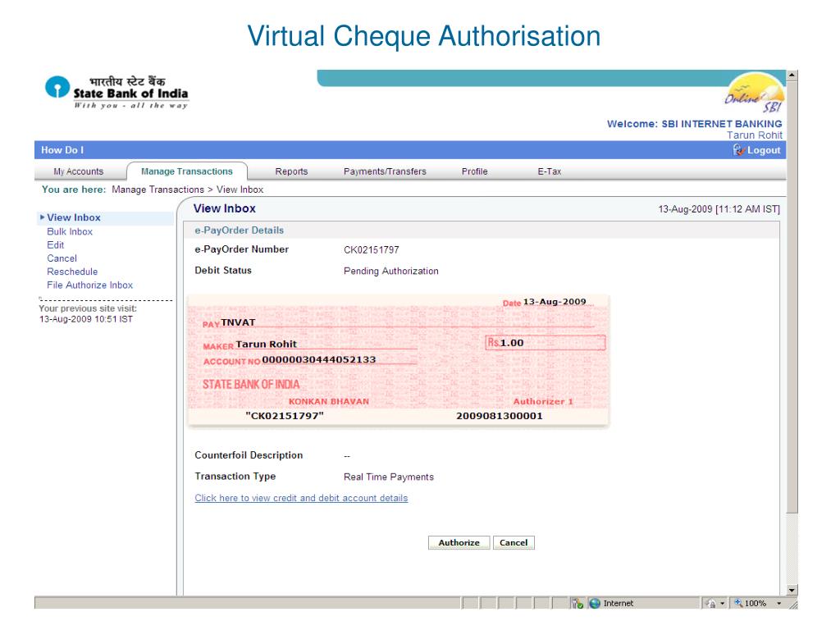Click the KONKAN BHAVAN branch text
Viewport: 840px width, 630px height.
329,401
